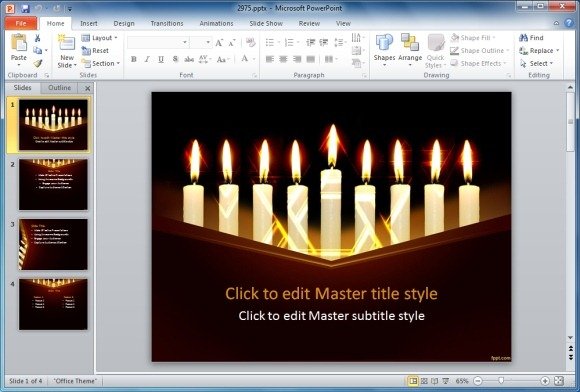This screenshot has height=392, width=580.
Task: Close the Slides pane with X
Action: pos(88,88)
